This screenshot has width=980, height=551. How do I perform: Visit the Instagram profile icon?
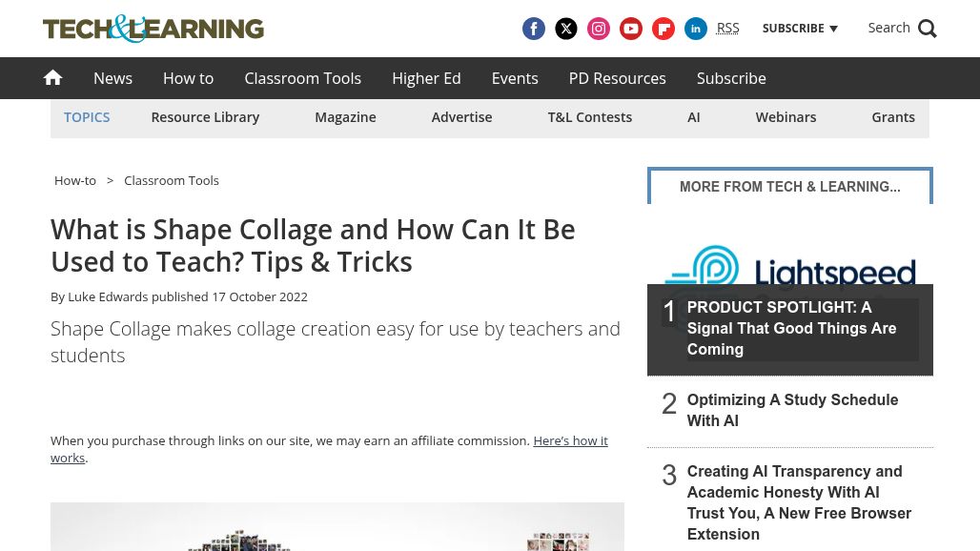pos(599,29)
